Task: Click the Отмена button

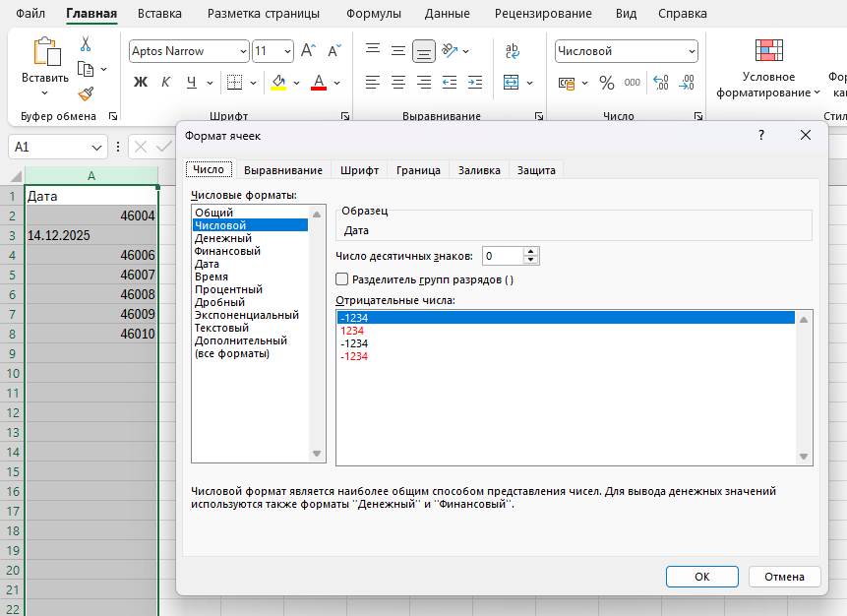Action: pyautogui.click(x=784, y=577)
